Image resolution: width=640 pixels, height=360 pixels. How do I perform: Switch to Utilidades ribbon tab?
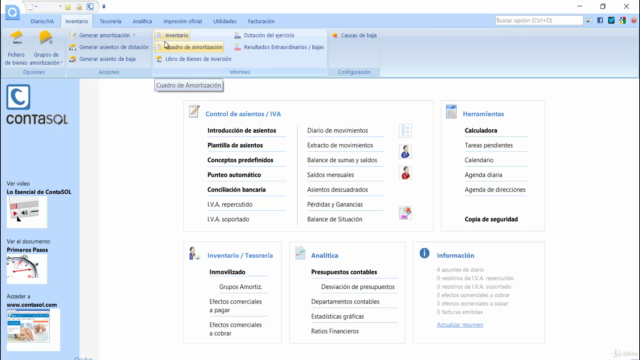pos(225,21)
